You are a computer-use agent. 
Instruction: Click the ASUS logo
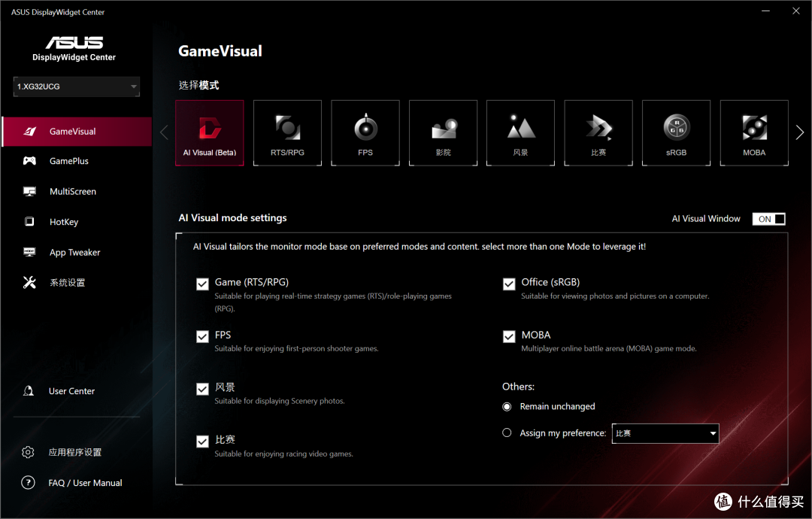point(74,42)
